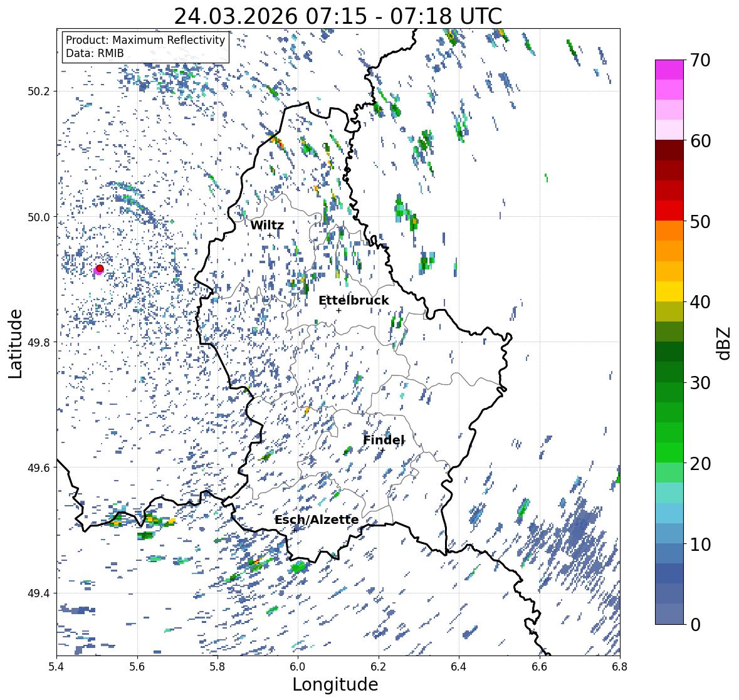Screen dimensions: 739x700
Task: Click the Ettelbruck city label
Action: click(x=354, y=301)
